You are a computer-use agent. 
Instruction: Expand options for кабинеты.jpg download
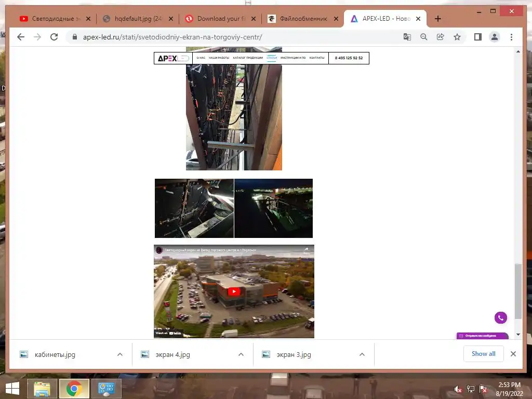click(x=120, y=354)
